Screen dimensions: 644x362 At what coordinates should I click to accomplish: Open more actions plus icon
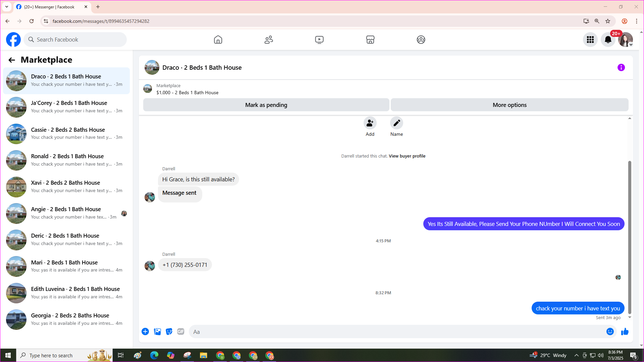pyautogui.click(x=145, y=332)
